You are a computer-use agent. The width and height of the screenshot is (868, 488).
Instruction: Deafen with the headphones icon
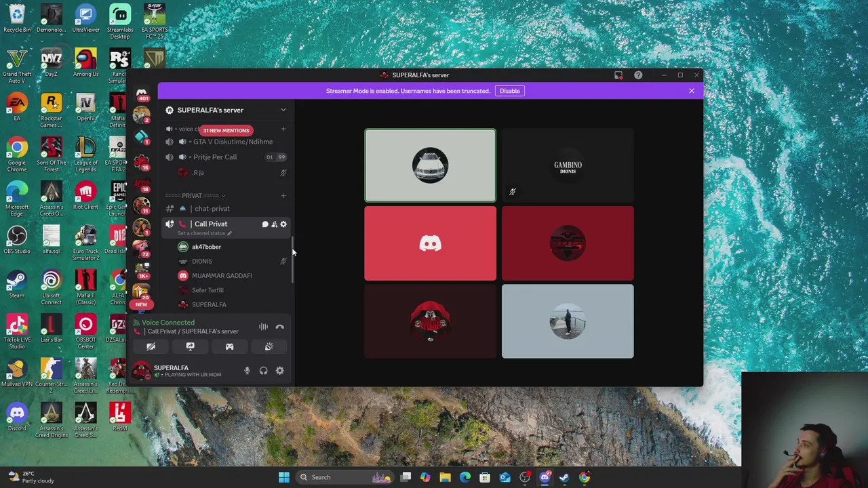click(263, 371)
